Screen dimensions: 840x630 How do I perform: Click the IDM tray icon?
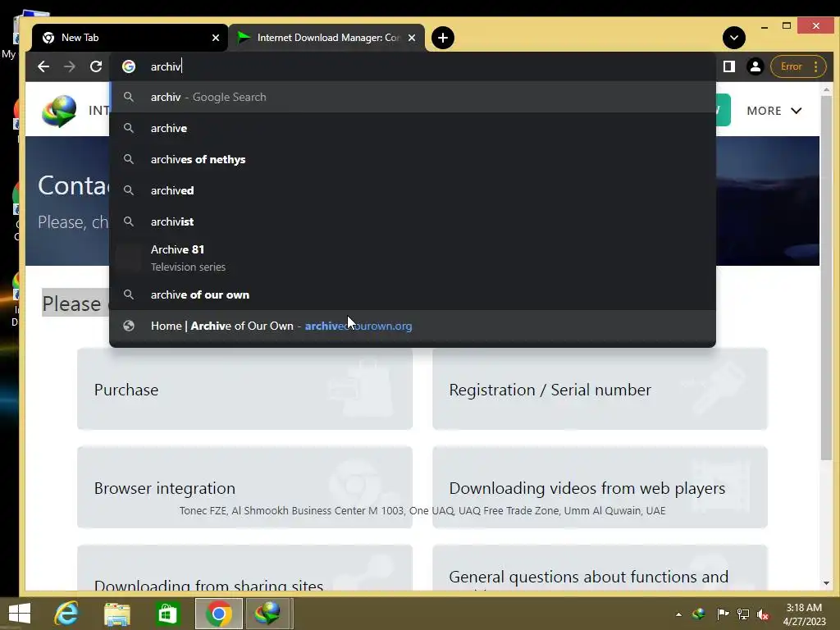click(699, 614)
